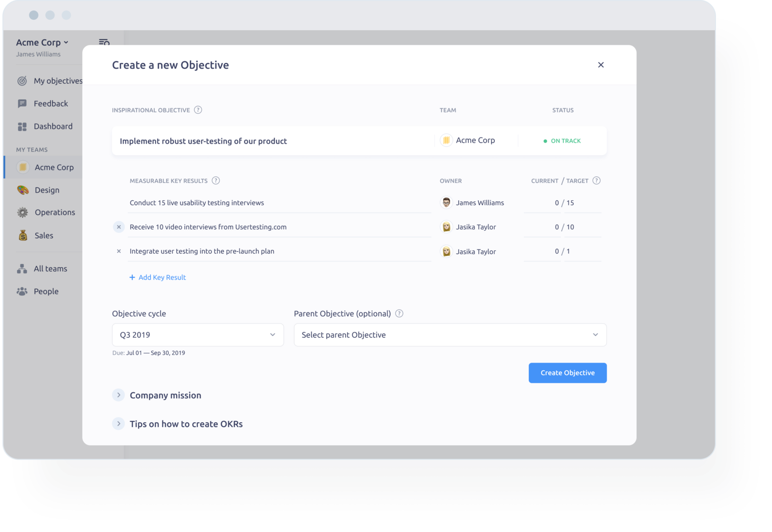Click the Dashboard grid icon
Screen dimensions: 772x532
click(x=22, y=126)
